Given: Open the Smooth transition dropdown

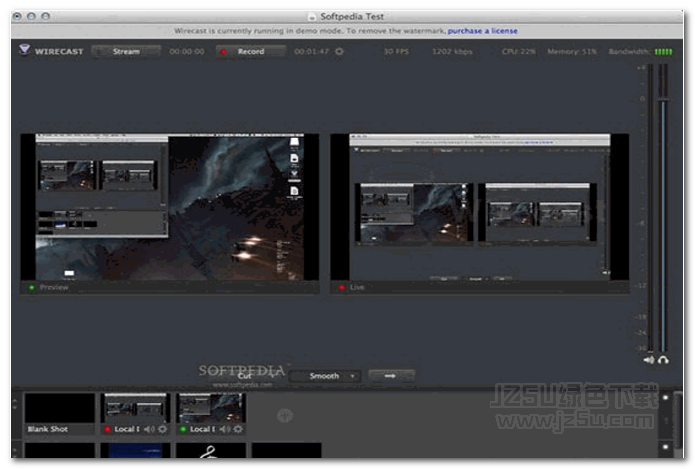Looking at the screenshot, I should pyautogui.click(x=325, y=376).
